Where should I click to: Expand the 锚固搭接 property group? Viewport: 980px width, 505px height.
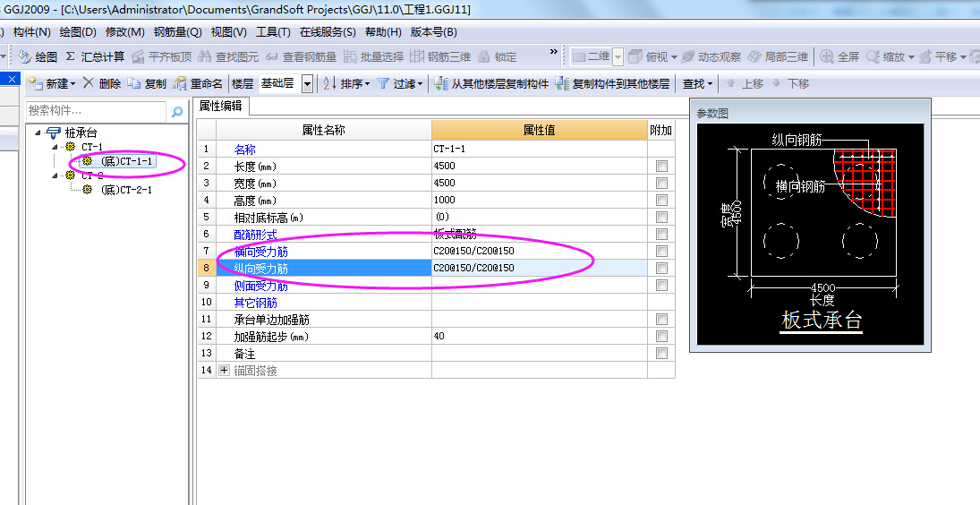[224, 370]
